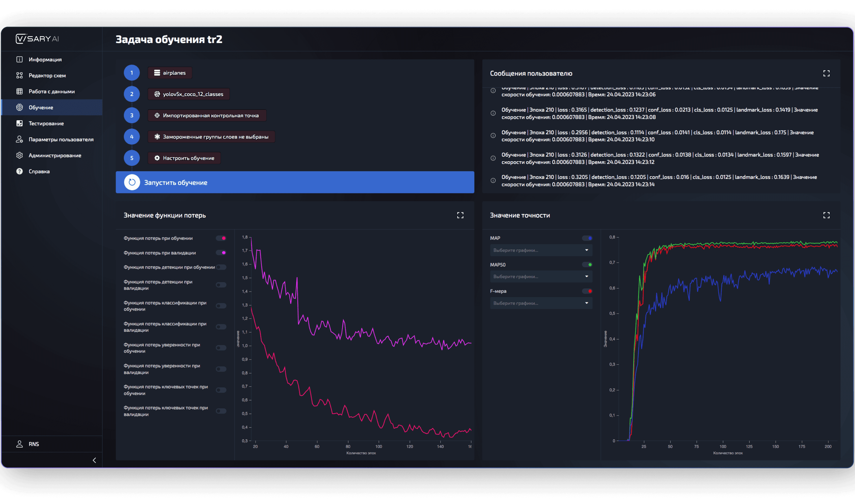The image size is (855, 504).
Task: Click the Администрирование gear icon
Action: (19, 155)
